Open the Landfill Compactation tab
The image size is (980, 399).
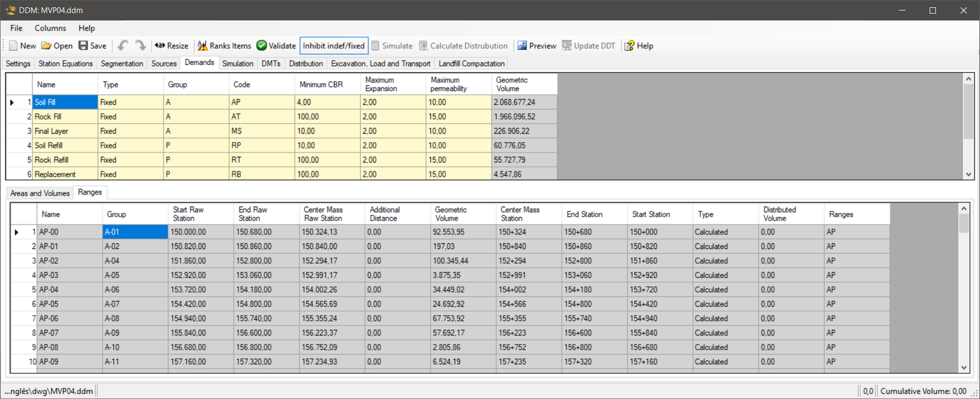pyautogui.click(x=471, y=64)
